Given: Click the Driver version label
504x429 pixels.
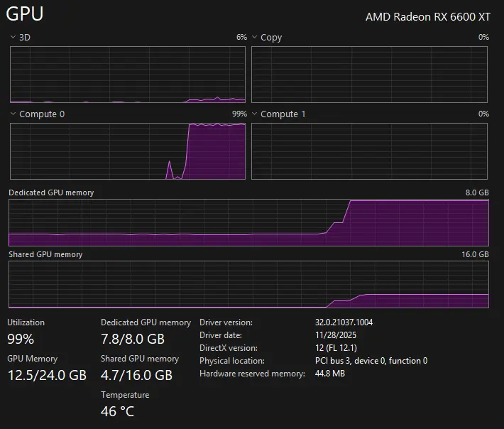Looking at the screenshot, I should pyautogui.click(x=226, y=322).
